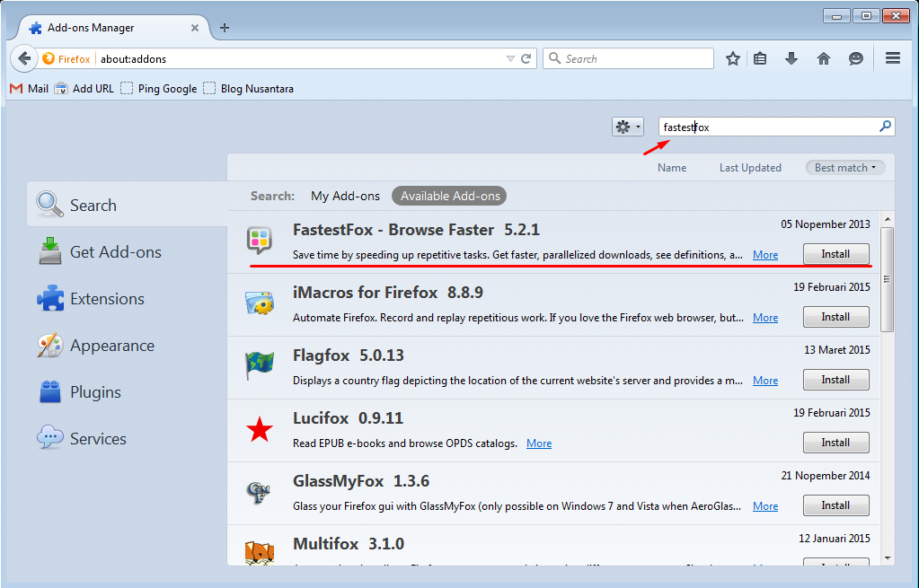This screenshot has height=588, width=919.
Task: Go to Home page icon
Action: click(x=824, y=58)
